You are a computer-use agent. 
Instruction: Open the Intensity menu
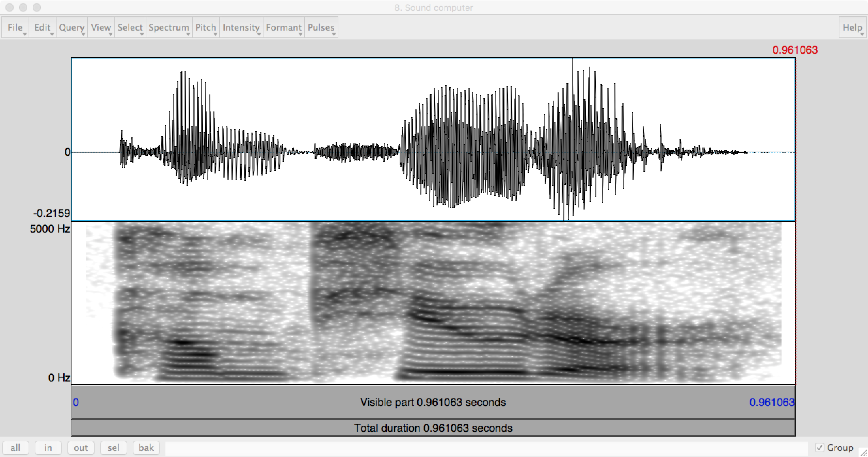241,28
